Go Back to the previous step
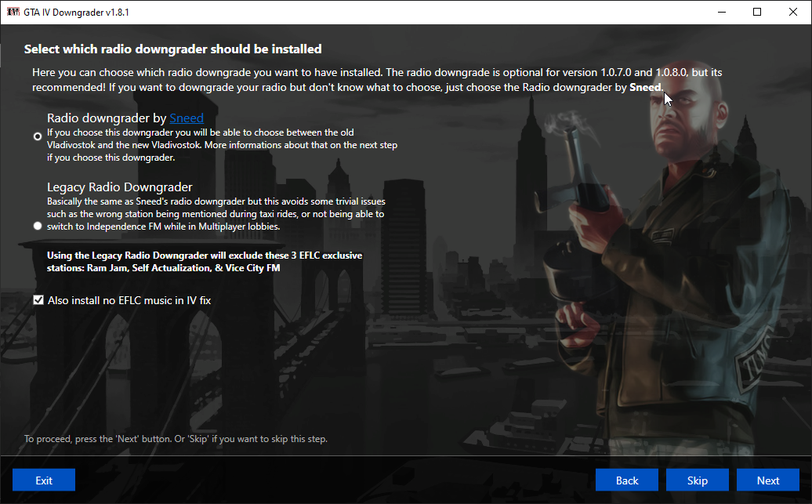 pos(626,480)
